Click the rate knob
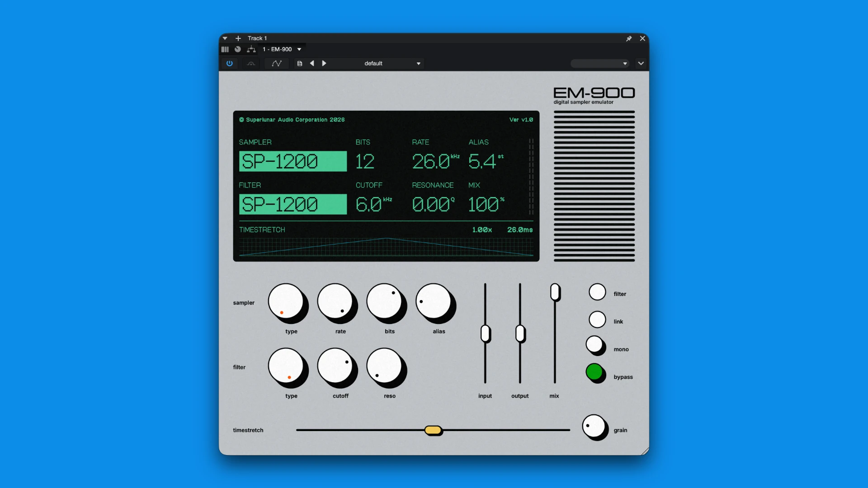The height and width of the screenshot is (488, 868). tap(335, 301)
